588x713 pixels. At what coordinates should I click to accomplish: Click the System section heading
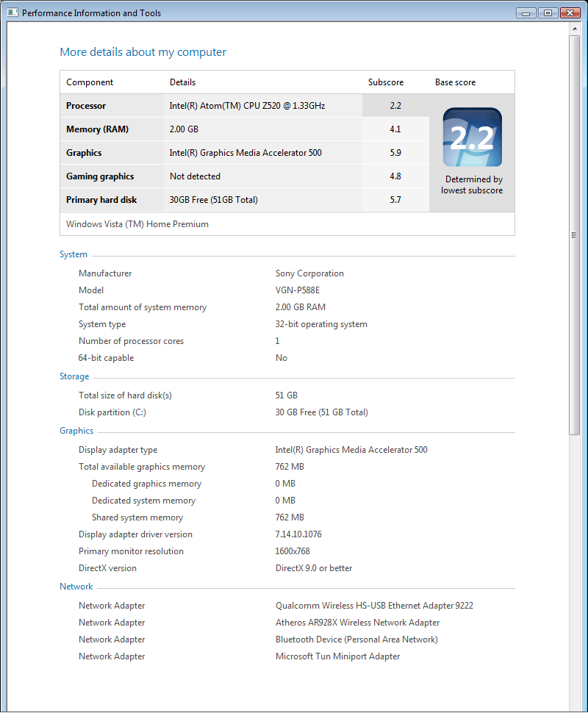73,254
